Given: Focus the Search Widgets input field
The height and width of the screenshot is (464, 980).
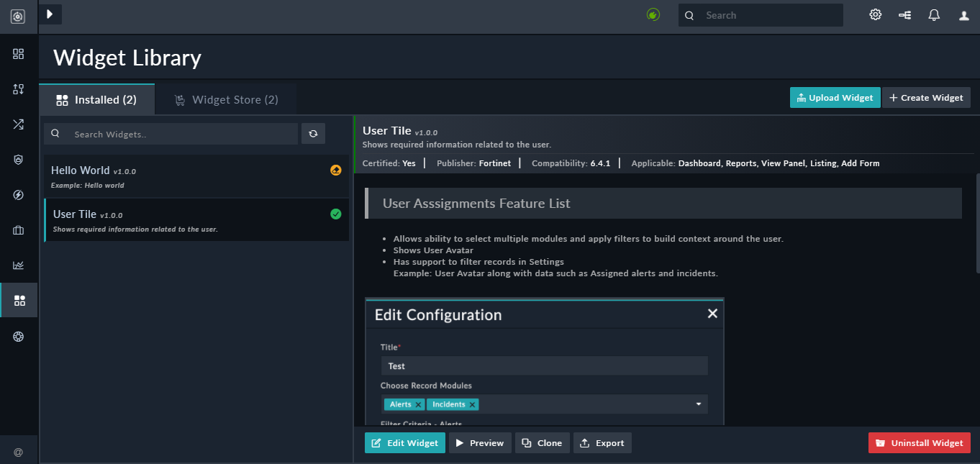Looking at the screenshot, I should pyautogui.click(x=171, y=134).
